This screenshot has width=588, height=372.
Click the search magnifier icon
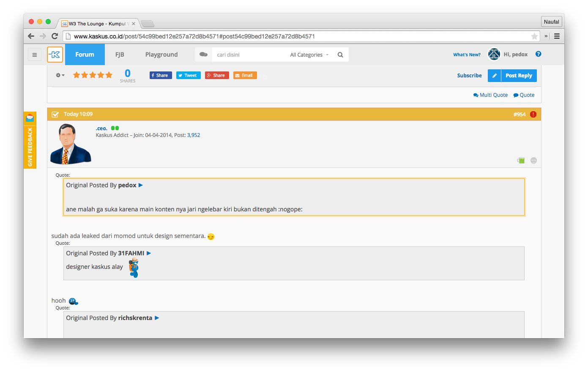(x=340, y=55)
